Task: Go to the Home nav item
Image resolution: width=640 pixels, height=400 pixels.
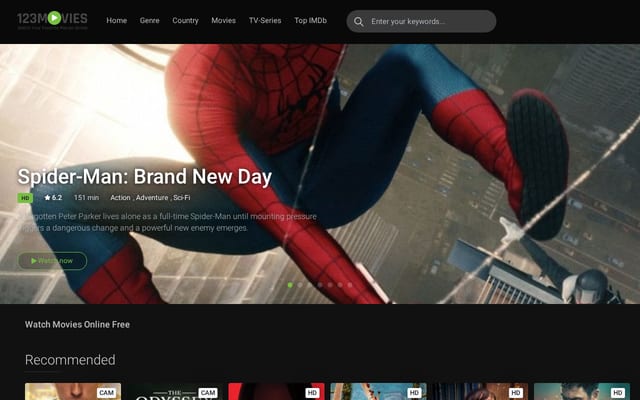Action: [117, 20]
